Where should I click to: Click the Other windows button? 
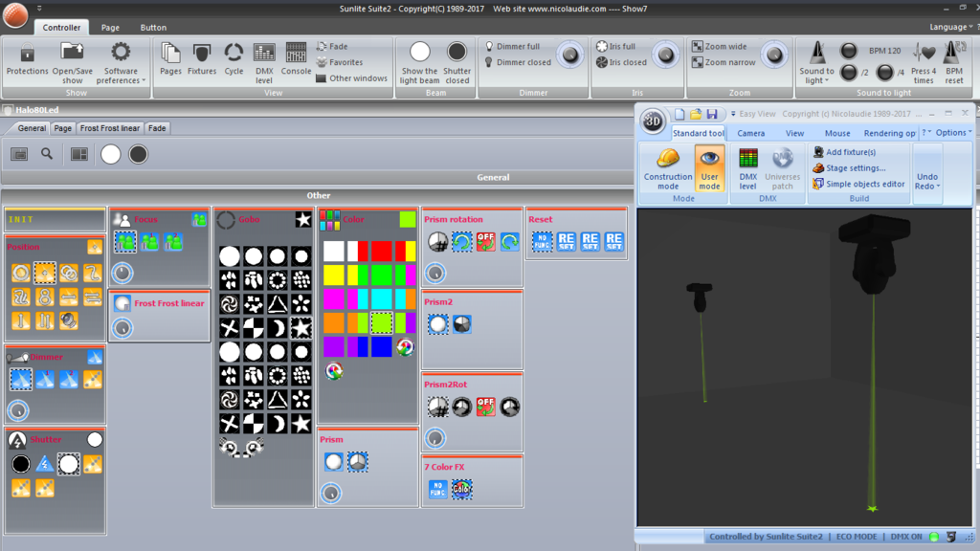click(351, 78)
